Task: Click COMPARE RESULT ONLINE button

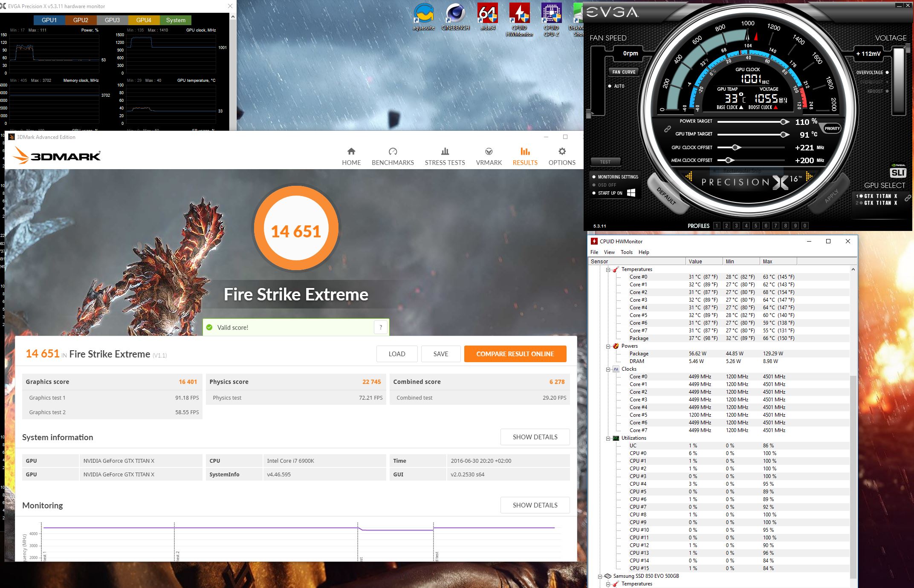Action: point(515,354)
